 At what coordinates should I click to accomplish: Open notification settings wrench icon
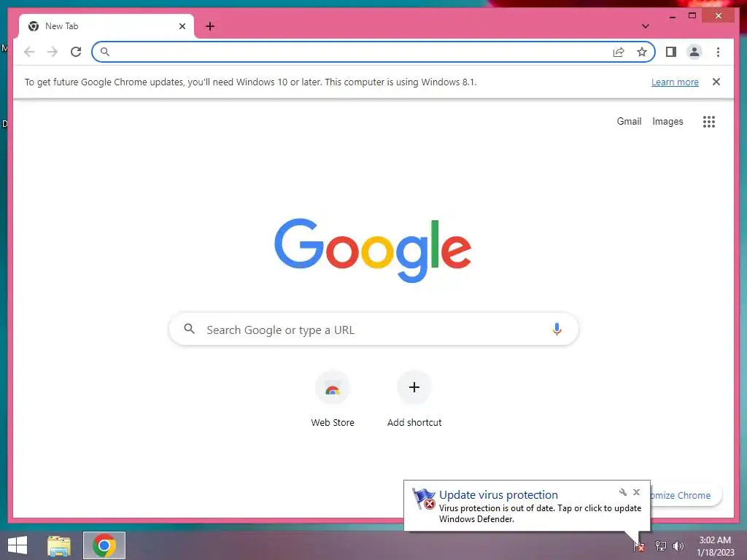pos(623,492)
